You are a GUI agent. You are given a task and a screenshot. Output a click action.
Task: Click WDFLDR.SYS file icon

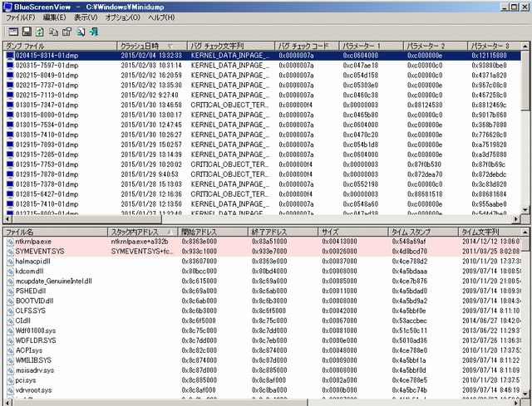[x=10, y=340]
